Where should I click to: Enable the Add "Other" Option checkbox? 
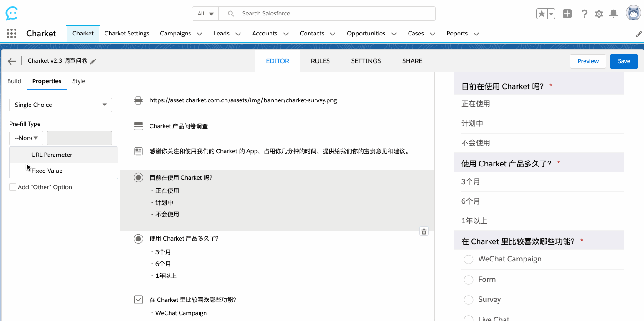(13, 187)
